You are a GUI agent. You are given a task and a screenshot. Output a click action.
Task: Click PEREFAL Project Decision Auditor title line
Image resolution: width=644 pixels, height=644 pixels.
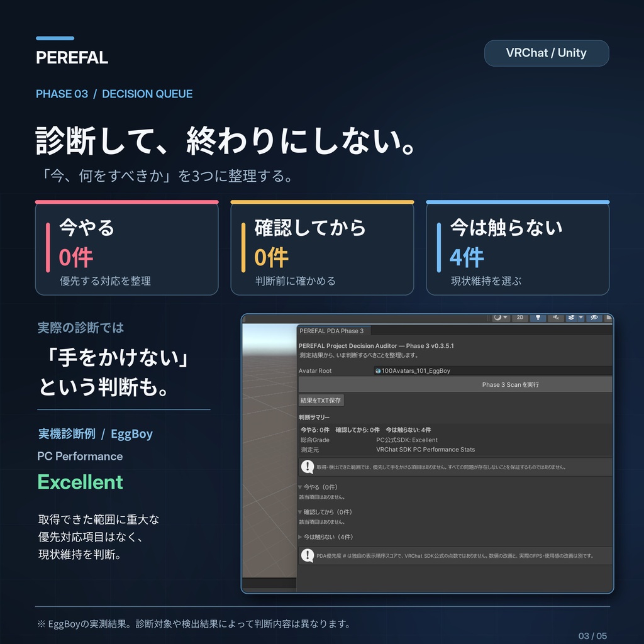pyautogui.click(x=376, y=346)
